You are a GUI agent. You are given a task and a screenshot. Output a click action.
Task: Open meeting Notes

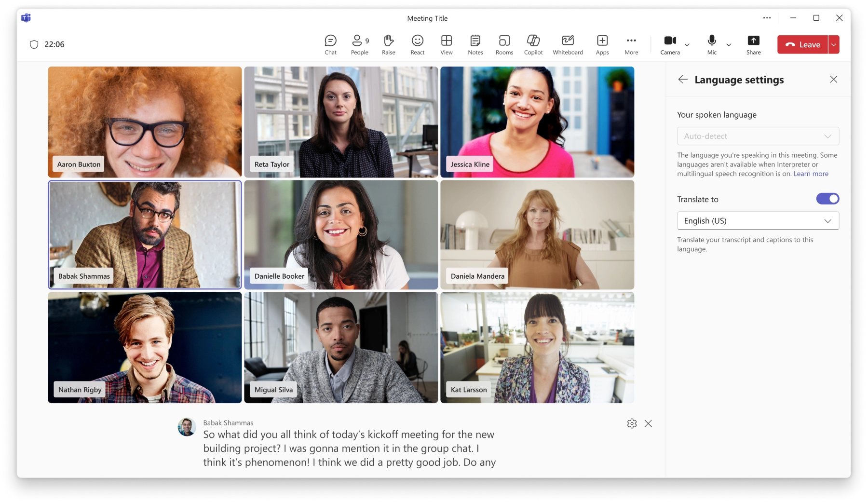[475, 44]
